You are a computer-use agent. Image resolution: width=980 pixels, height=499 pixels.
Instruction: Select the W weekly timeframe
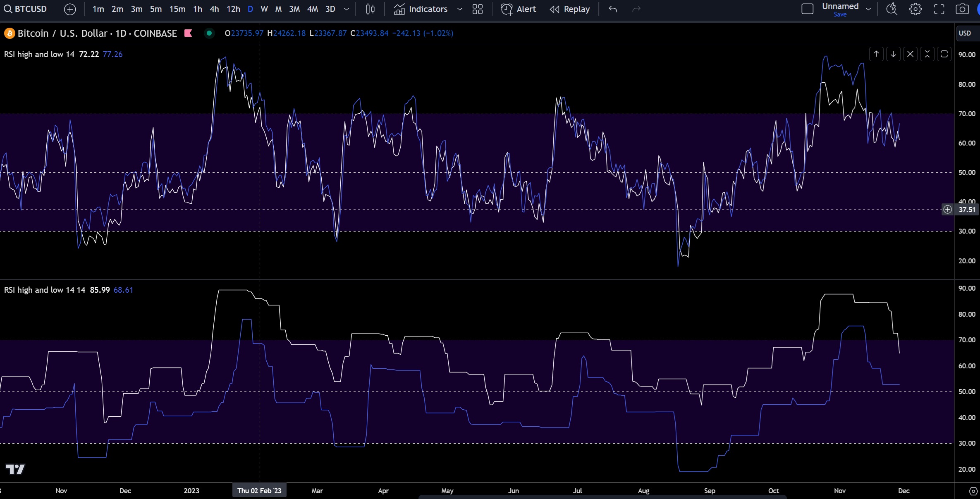(264, 9)
